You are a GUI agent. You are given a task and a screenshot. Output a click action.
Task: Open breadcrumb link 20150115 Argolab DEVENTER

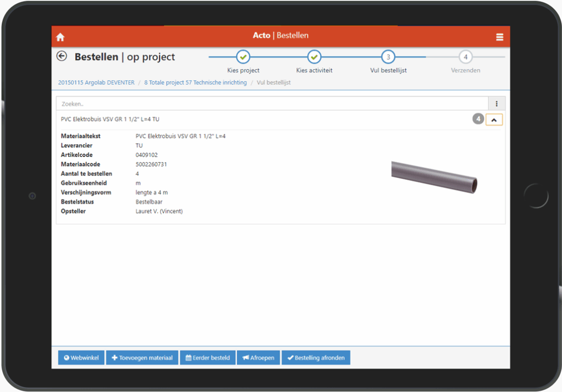(x=96, y=83)
